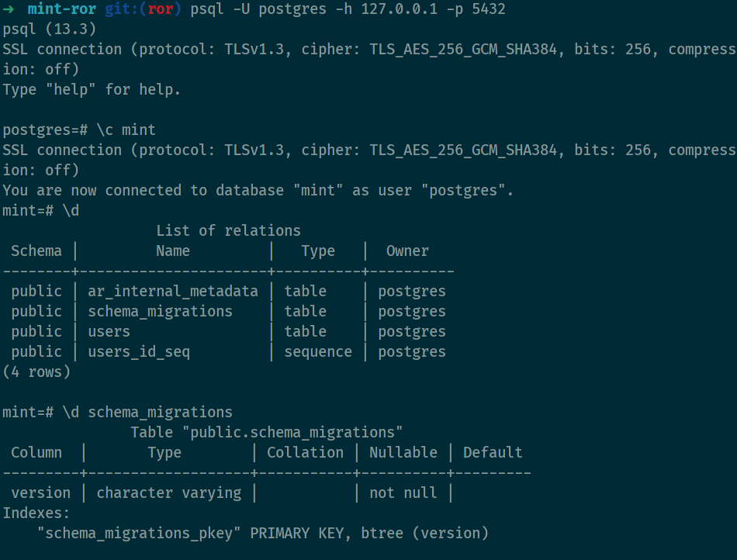Click the psql (13.3) version line
Viewport: 737px width, 560px height.
pos(45,29)
